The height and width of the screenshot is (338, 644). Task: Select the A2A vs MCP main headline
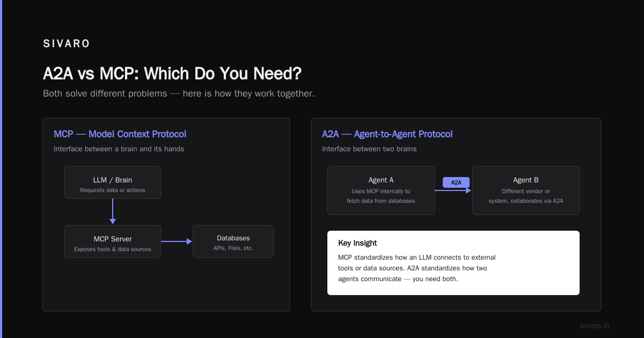(172, 74)
